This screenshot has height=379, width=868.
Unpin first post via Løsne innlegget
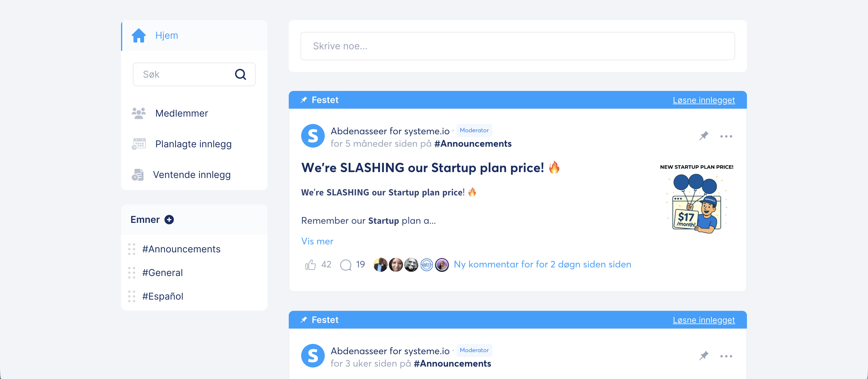(x=704, y=100)
